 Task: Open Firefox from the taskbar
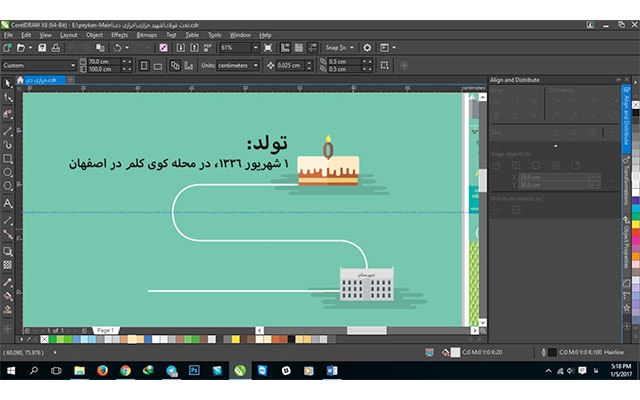coord(102,371)
